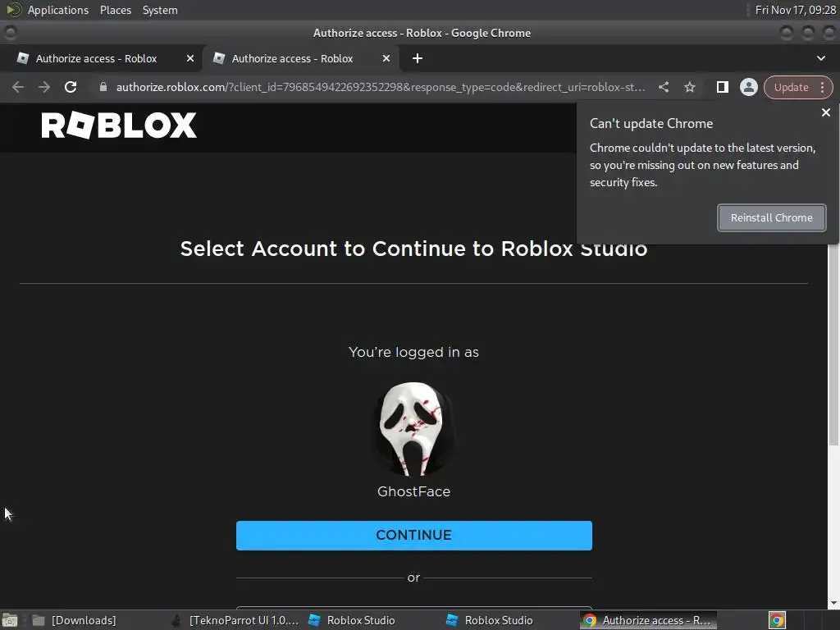Click the Chrome back arrow
Image resolution: width=840 pixels, height=630 pixels.
tap(18, 87)
